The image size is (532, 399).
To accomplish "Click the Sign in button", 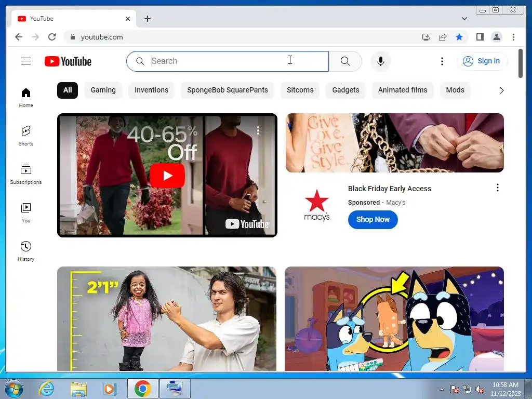I will point(482,61).
